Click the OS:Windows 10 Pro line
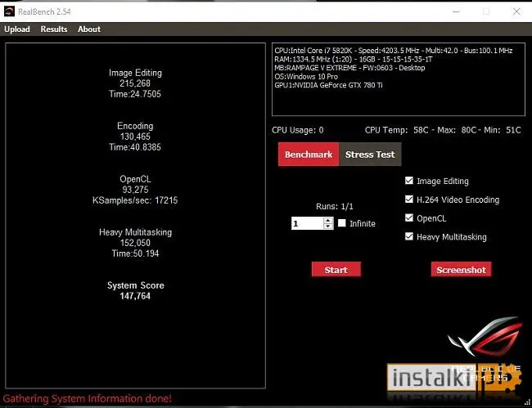 tap(306, 77)
